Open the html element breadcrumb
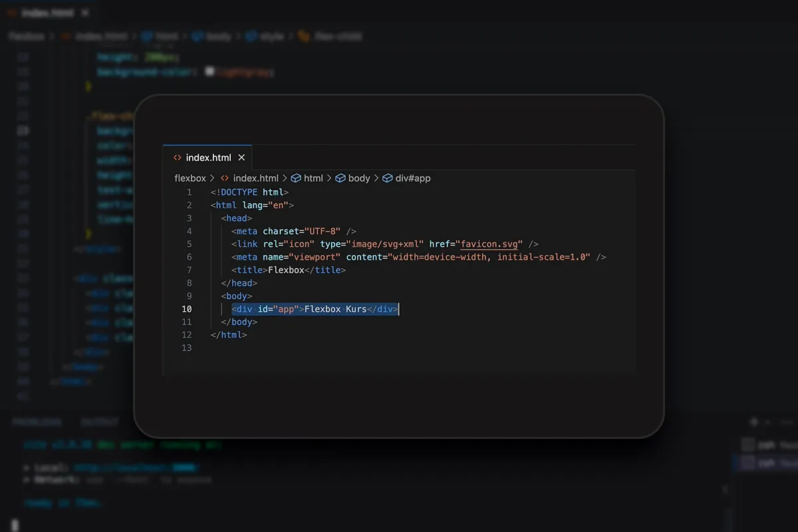 click(313, 178)
